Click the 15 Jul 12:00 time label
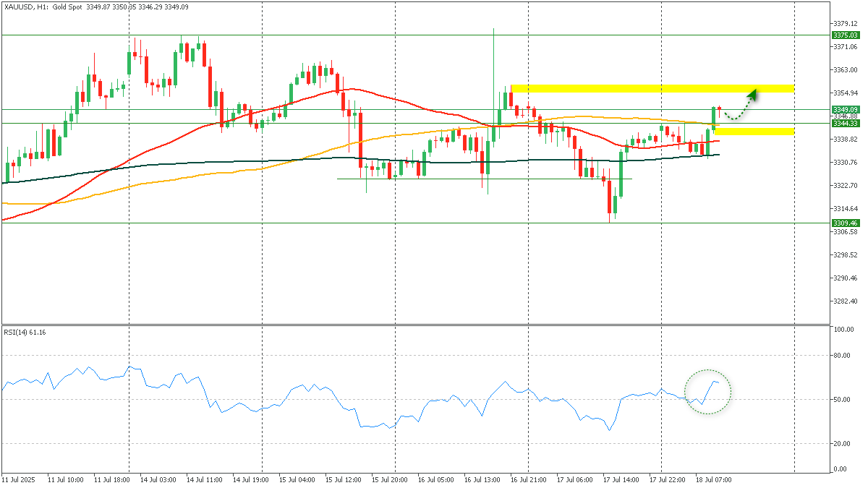 tap(344, 479)
